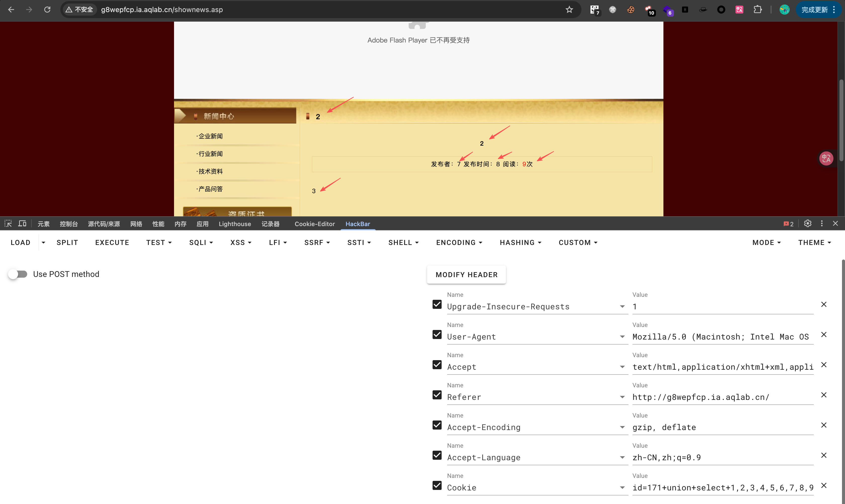Open DevTools three-dot more options
This screenshot has height=504, width=845.
[x=822, y=224]
